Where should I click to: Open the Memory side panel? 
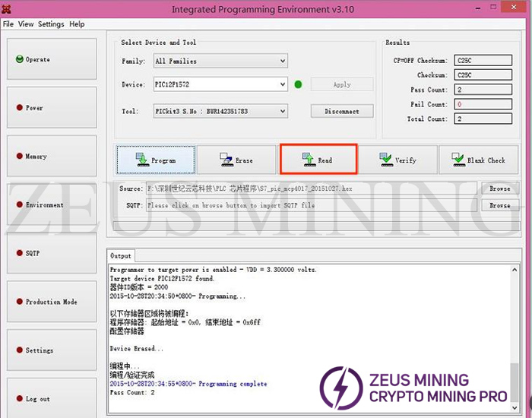pos(51,157)
